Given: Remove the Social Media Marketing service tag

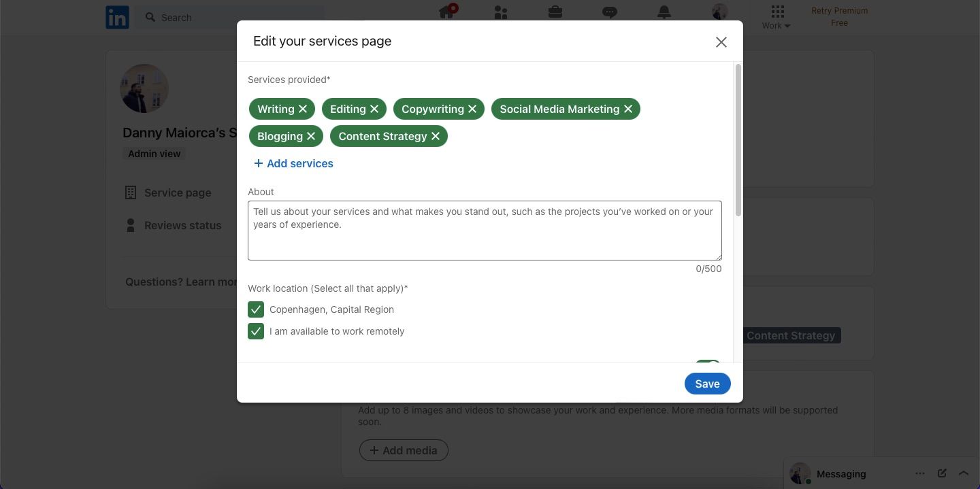Looking at the screenshot, I should (627, 108).
